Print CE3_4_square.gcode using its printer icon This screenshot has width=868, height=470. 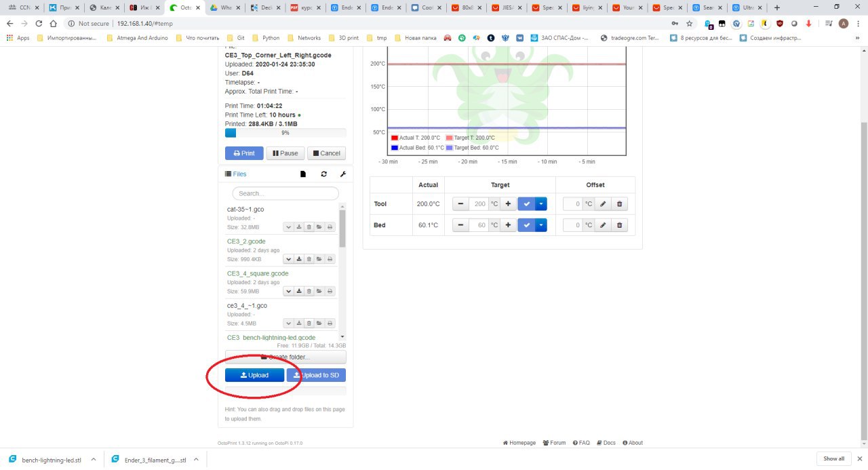click(x=330, y=291)
